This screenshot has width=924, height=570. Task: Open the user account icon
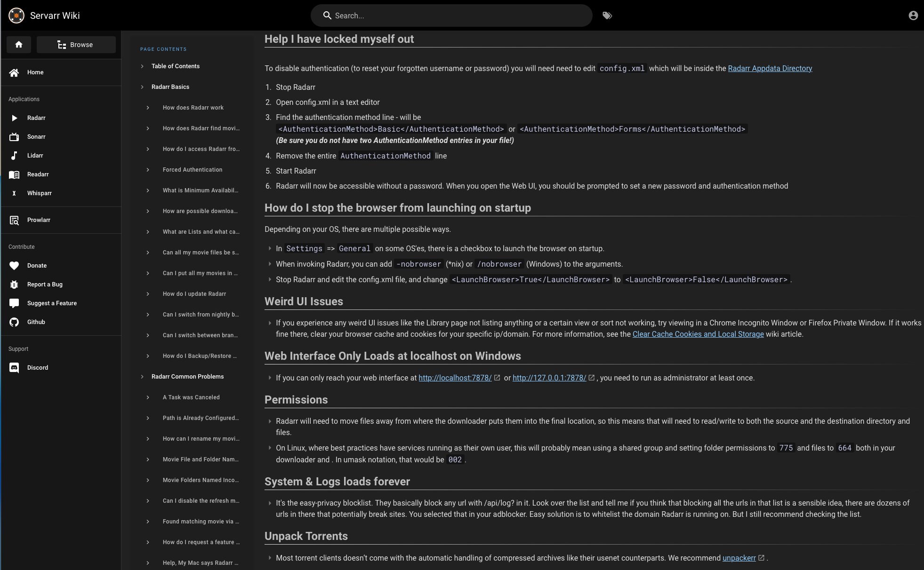[x=913, y=16]
